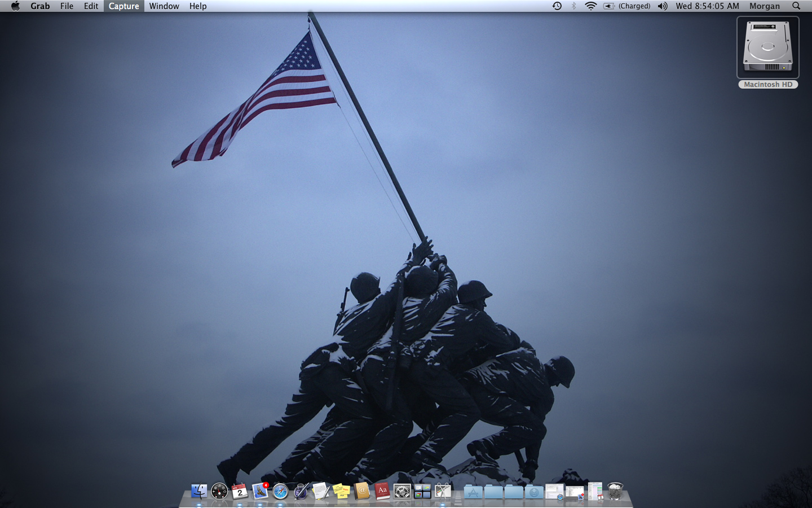Click the highlighted Capture menu
The width and height of the screenshot is (812, 508).
click(x=123, y=6)
